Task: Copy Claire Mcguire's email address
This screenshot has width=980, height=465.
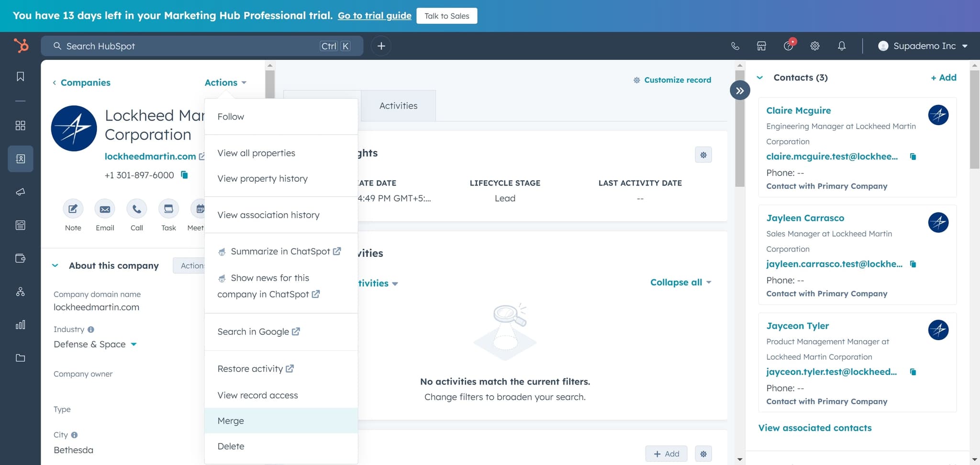Action: point(913,156)
